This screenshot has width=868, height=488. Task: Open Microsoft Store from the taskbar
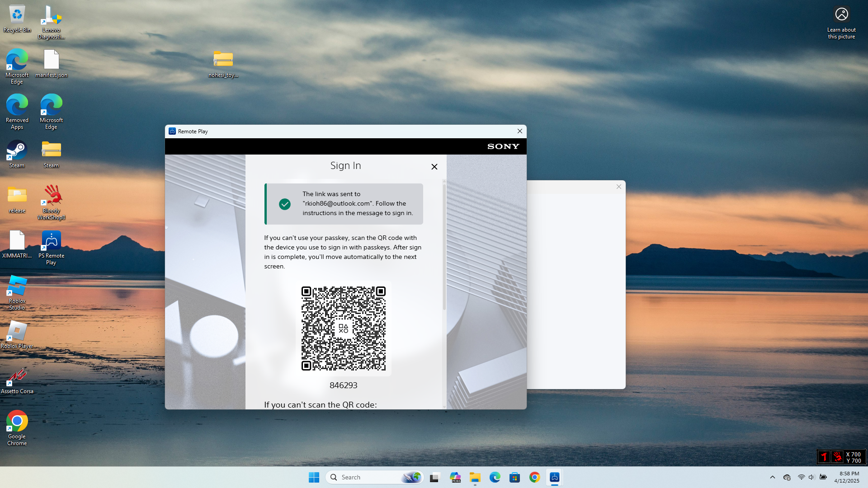pos(514,477)
